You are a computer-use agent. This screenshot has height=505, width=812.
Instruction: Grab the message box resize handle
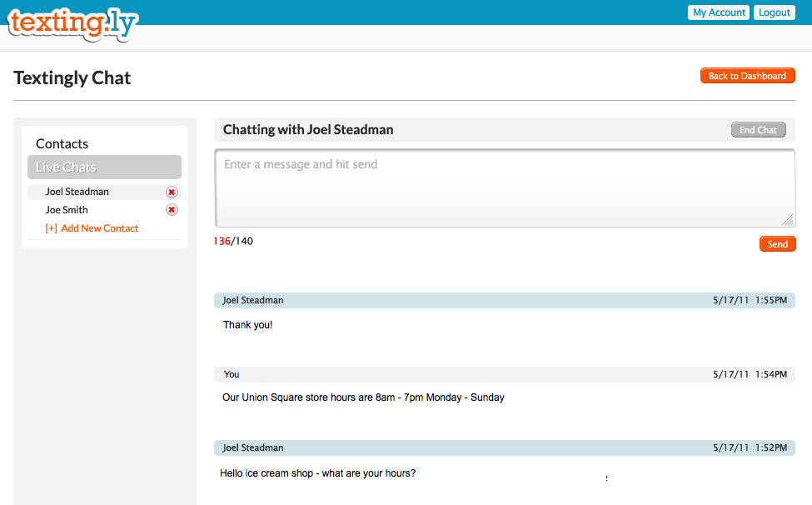click(788, 220)
